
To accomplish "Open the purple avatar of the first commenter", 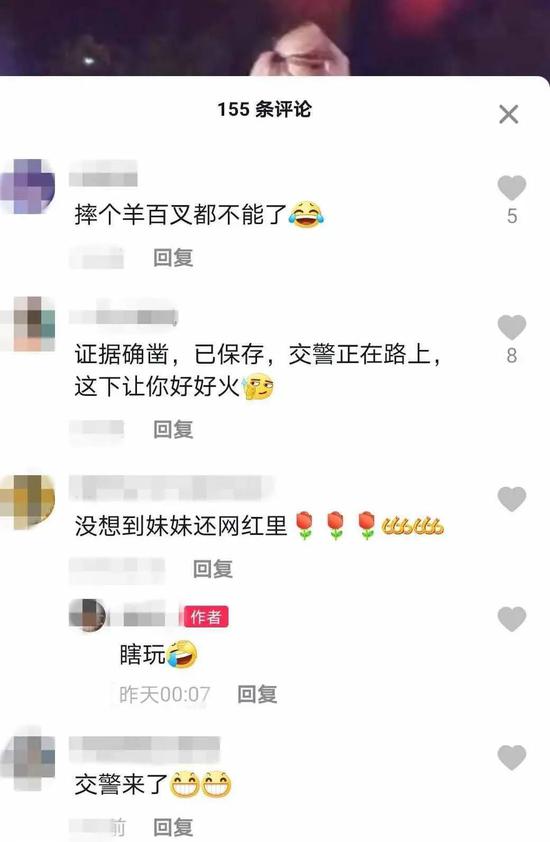I will pyautogui.click(x=28, y=186).
